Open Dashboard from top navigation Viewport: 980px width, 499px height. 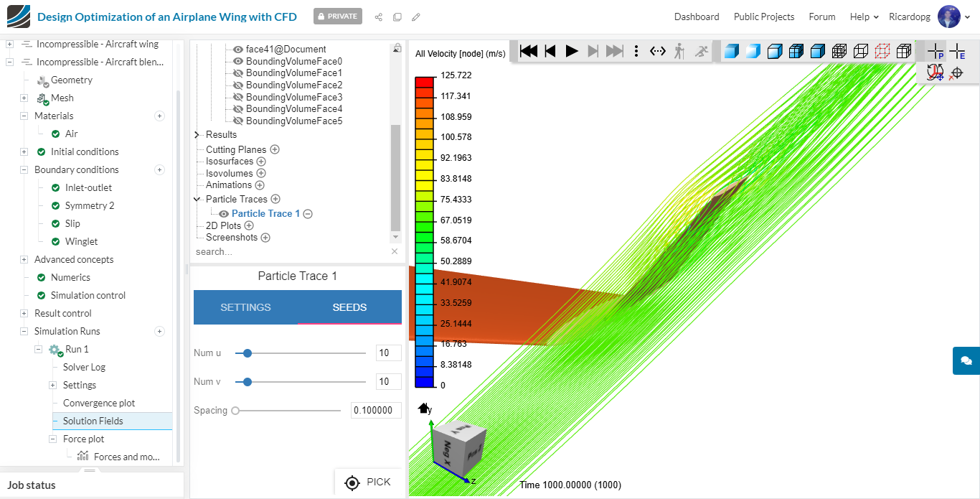tap(697, 17)
